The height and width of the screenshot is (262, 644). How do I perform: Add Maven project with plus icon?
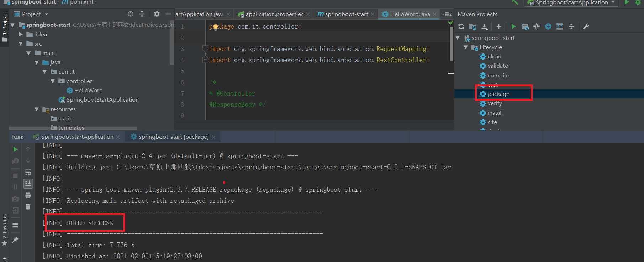point(499,26)
